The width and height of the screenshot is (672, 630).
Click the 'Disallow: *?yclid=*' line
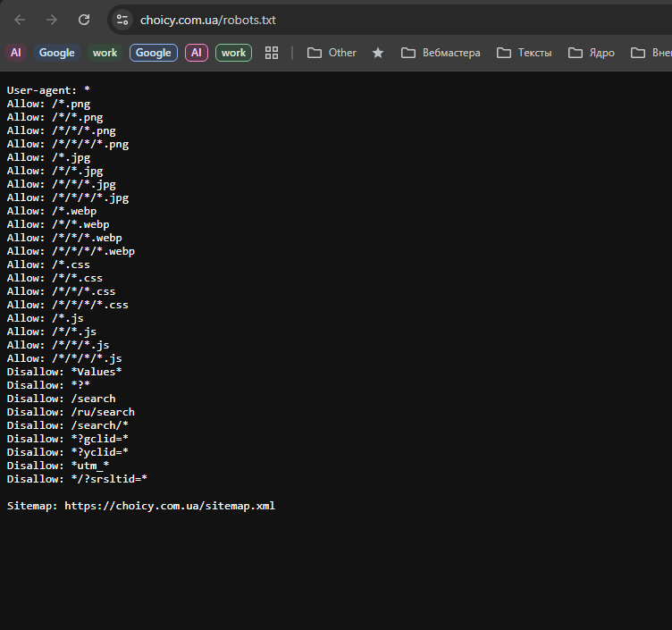pos(68,452)
